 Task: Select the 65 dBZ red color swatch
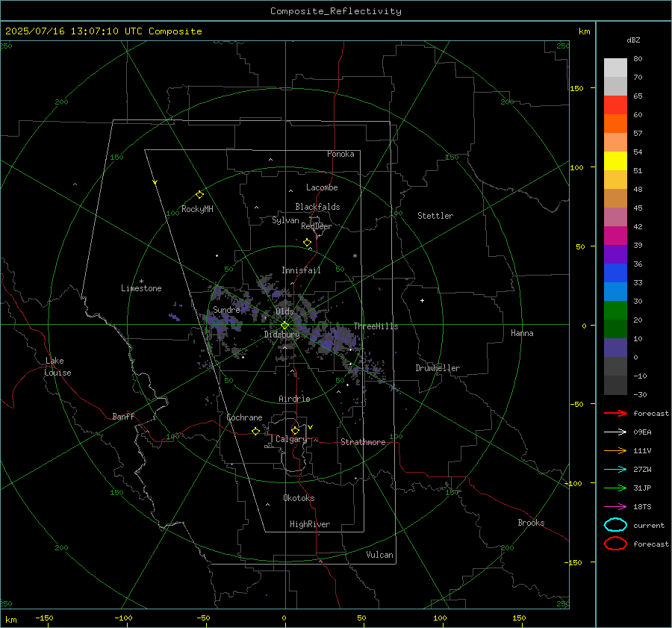click(615, 105)
